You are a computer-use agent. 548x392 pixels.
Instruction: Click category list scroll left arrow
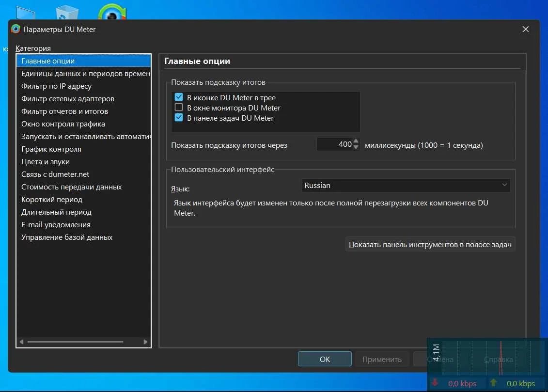tap(22, 342)
